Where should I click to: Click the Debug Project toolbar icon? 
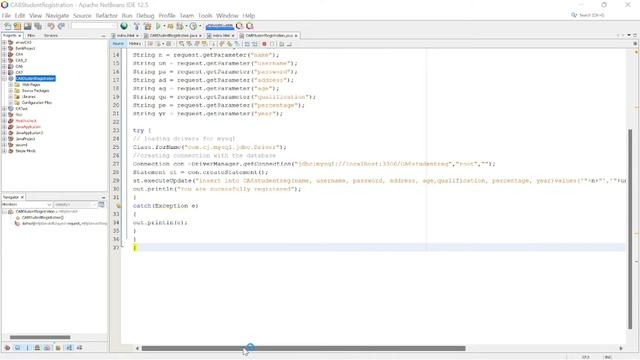click(170, 26)
